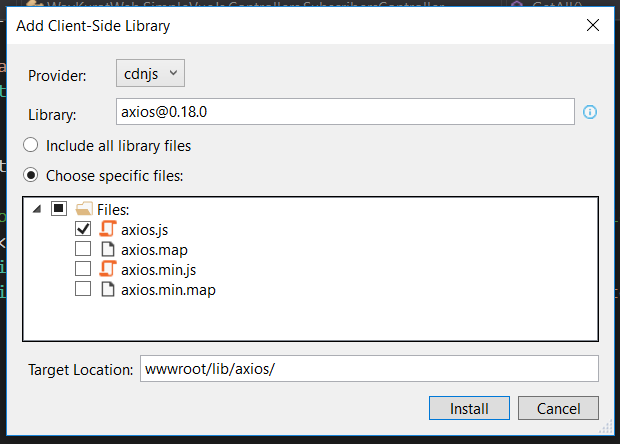
Task: Click the Target Location input field
Action: 369,368
